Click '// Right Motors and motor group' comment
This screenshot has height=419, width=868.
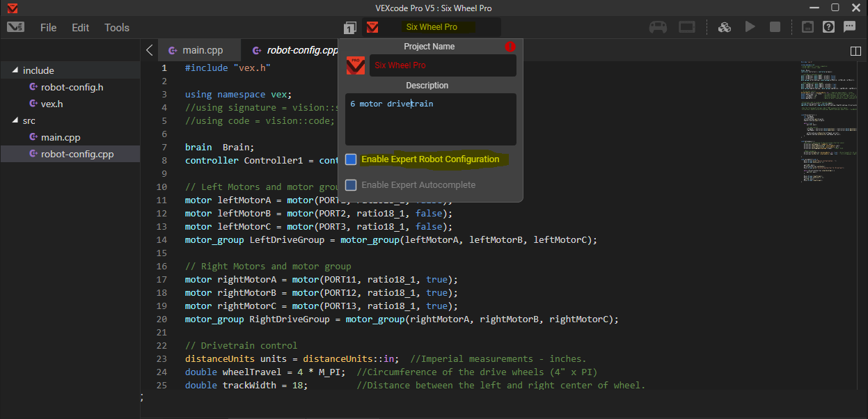(x=268, y=266)
